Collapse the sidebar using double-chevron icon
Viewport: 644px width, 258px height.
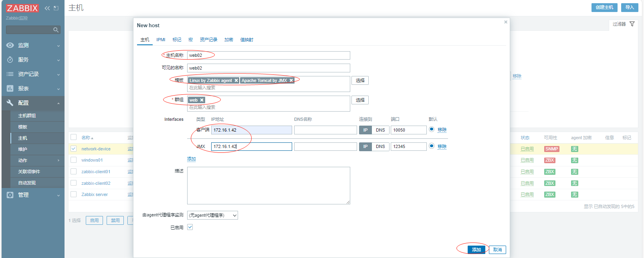47,8
